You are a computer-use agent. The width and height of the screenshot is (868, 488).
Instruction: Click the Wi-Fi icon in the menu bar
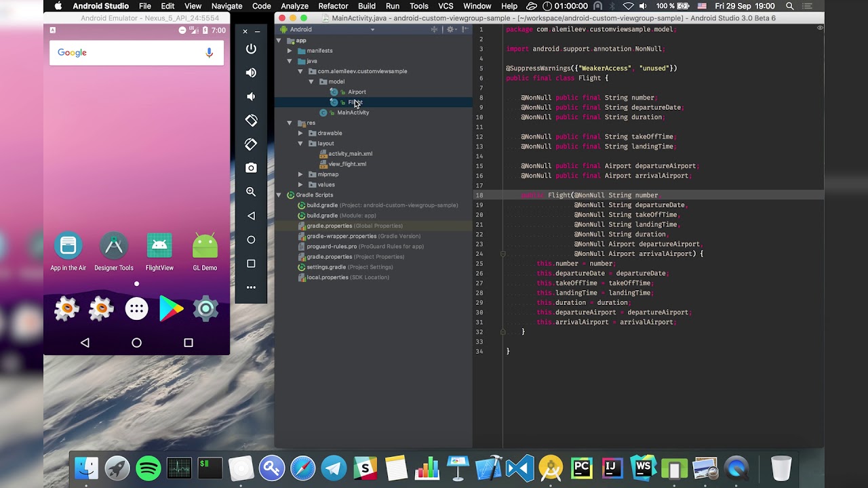(x=629, y=6)
